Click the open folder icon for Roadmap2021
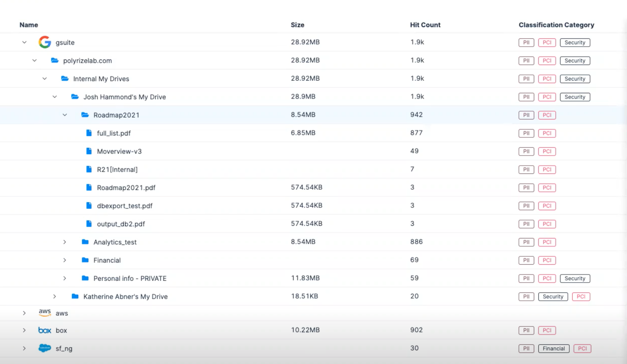This screenshot has width=627, height=364. click(x=85, y=115)
